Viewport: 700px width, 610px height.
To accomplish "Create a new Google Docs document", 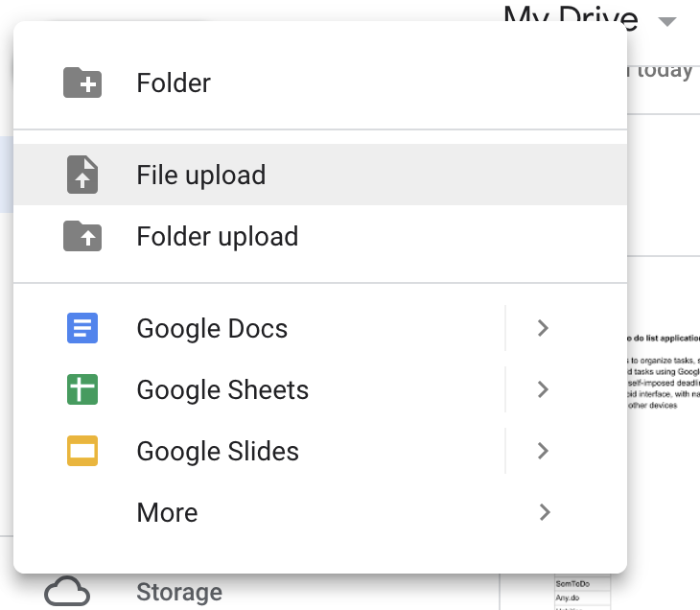I will click(259, 328).
